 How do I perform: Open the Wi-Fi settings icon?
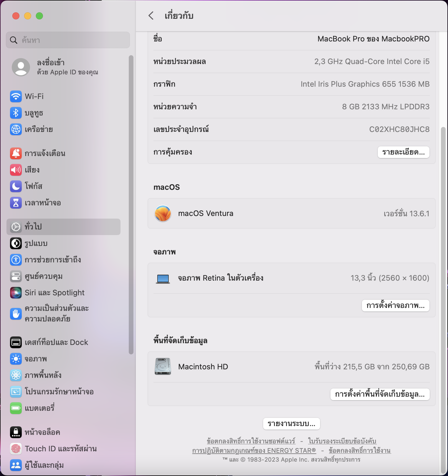[16, 96]
